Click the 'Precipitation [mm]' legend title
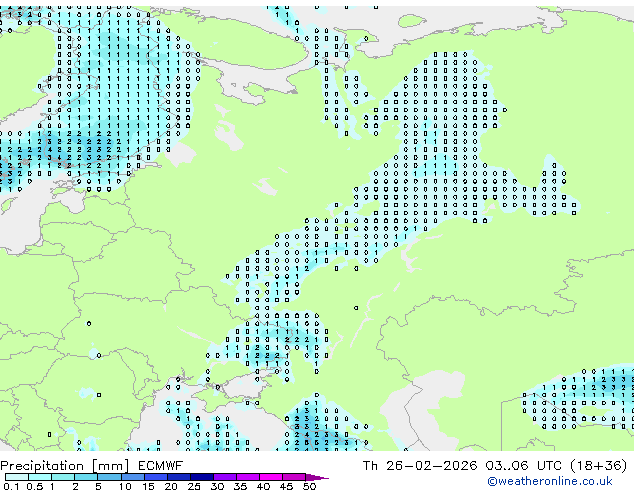The width and height of the screenshot is (634, 490). pyautogui.click(x=65, y=466)
